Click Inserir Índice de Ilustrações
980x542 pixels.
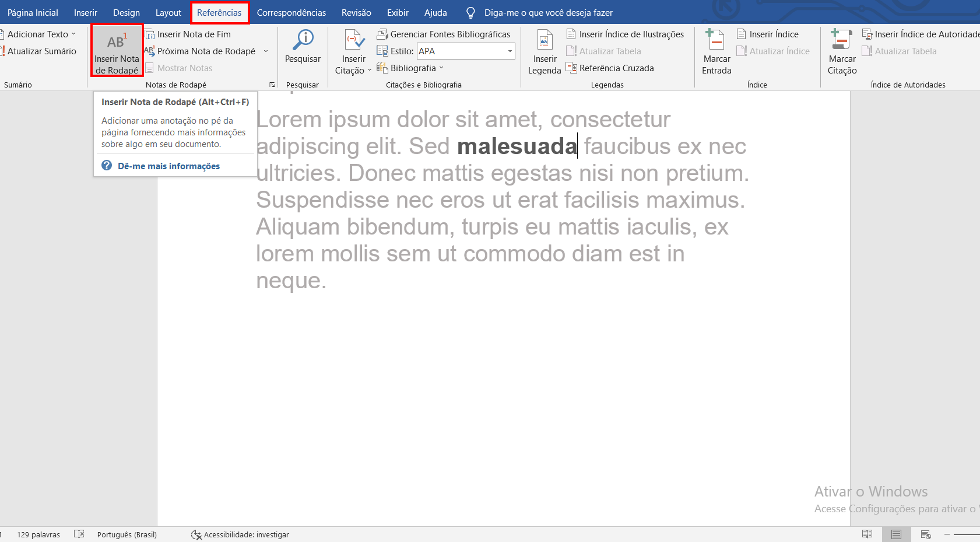pos(625,34)
